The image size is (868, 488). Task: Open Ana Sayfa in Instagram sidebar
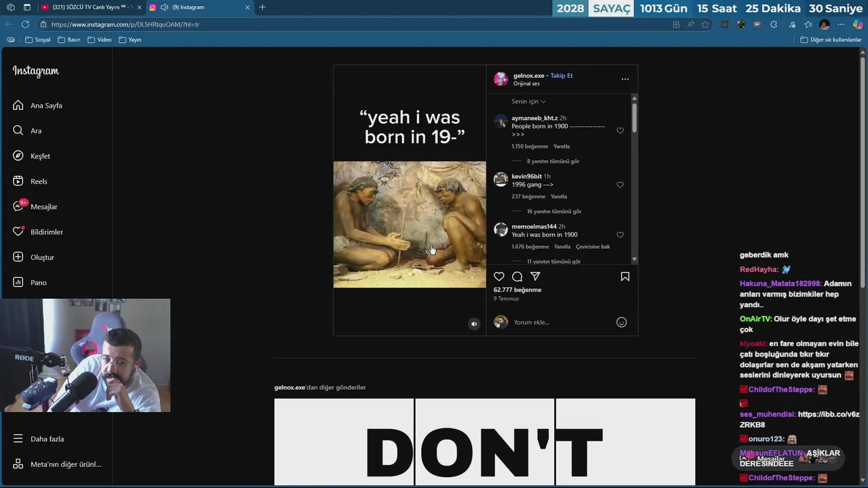pos(46,106)
